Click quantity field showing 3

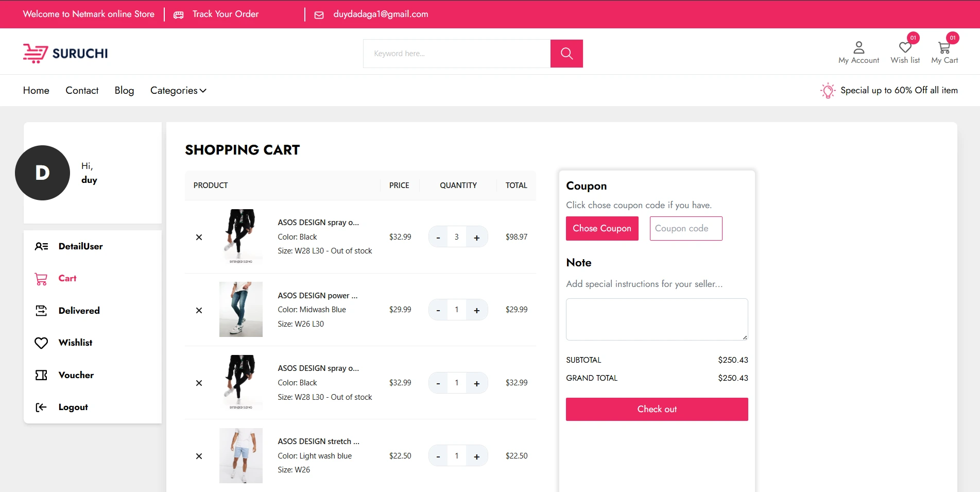click(457, 237)
